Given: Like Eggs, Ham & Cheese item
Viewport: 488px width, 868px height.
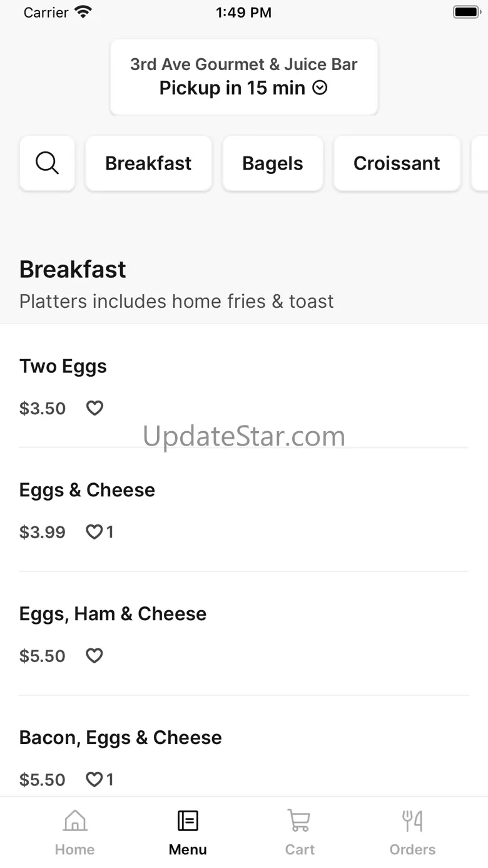Looking at the screenshot, I should click(94, 656).
